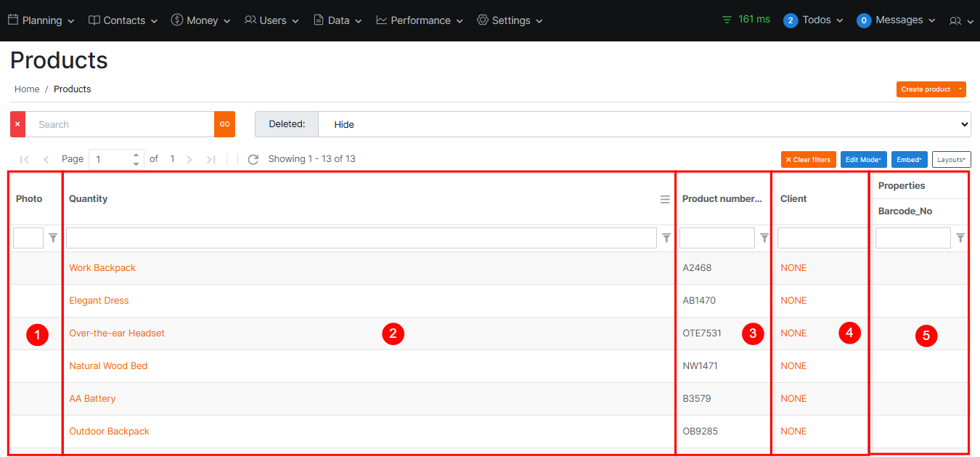This screenshot has height=457, width=980.
Task: Open the Performance menu
Action: pos(420,20)
